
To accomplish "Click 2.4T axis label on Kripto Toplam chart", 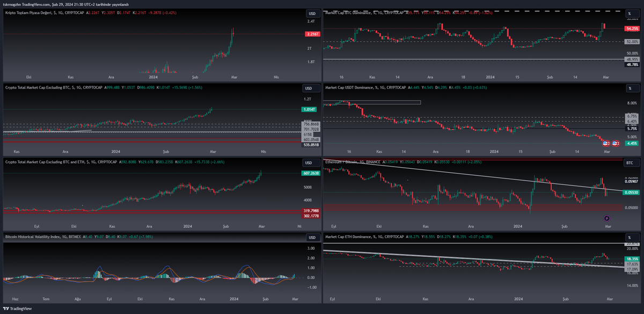I will click(x=311, y=21).
